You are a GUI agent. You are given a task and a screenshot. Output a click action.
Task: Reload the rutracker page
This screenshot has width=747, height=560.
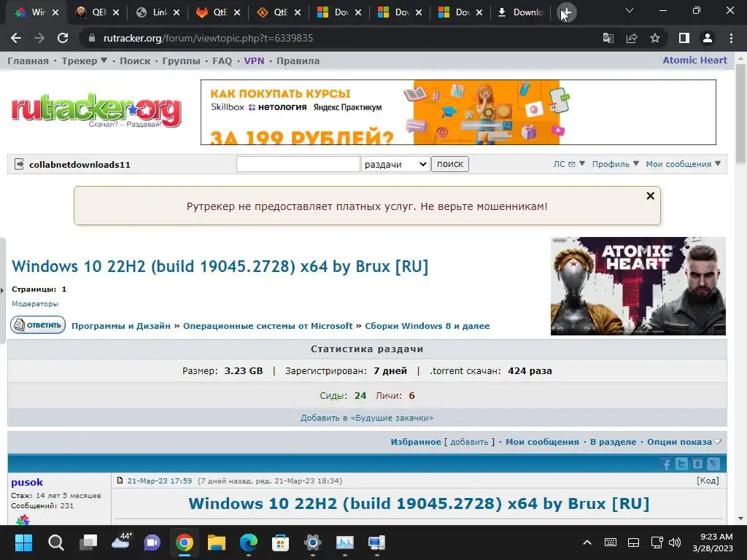tap(63, 38)
